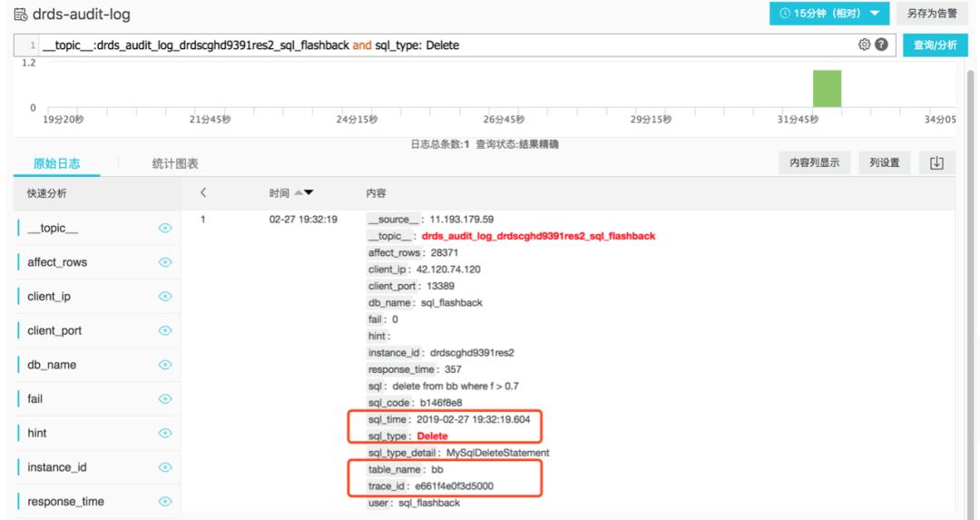Select client_port in quick analysis list
This screenshot has width=980, height=520.
[54, 330]
